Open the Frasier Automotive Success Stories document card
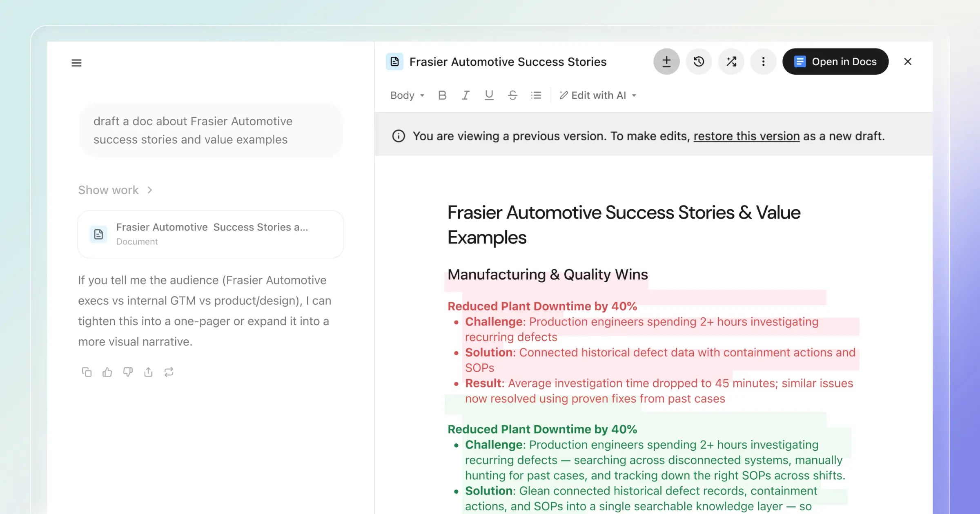This screenshot has width=980, height=514. pos(211,234)
